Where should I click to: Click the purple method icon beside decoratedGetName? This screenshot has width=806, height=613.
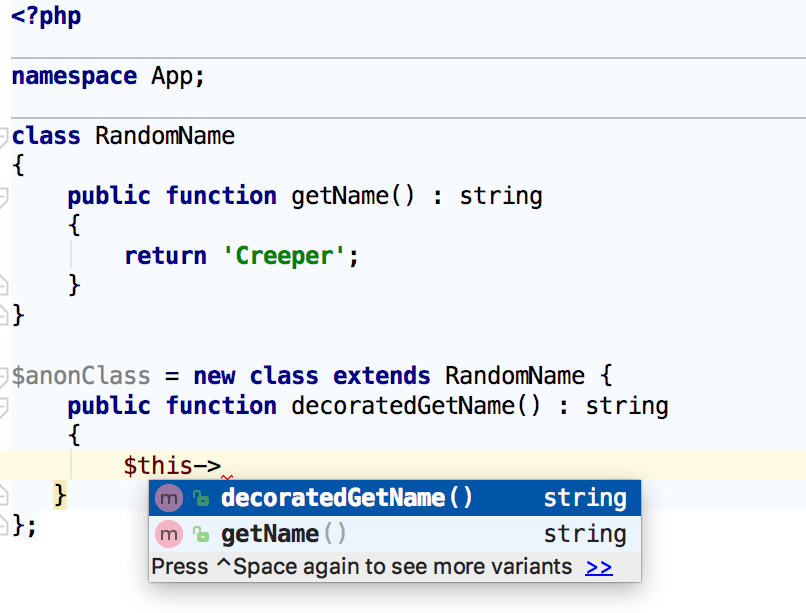coord(168,497)
